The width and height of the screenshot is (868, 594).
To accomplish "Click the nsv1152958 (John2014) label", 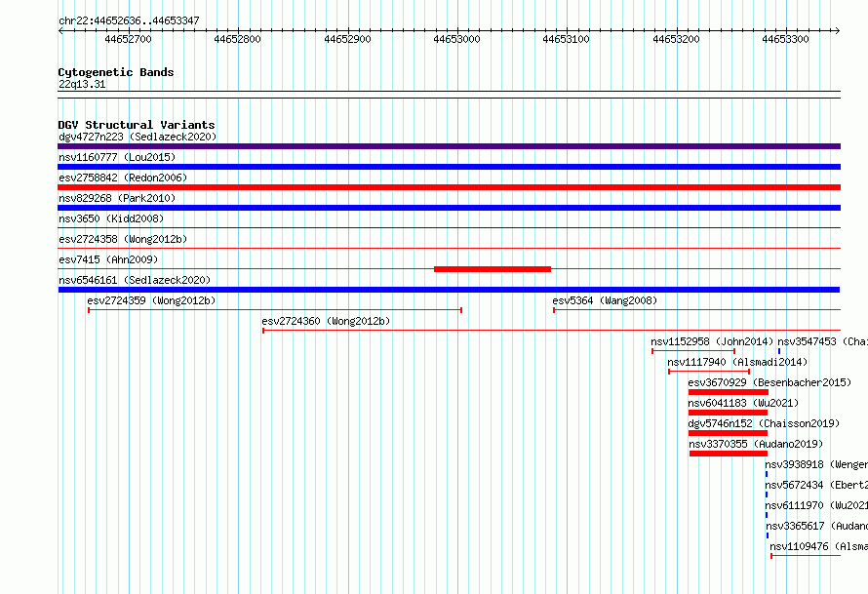I will 712,341.
